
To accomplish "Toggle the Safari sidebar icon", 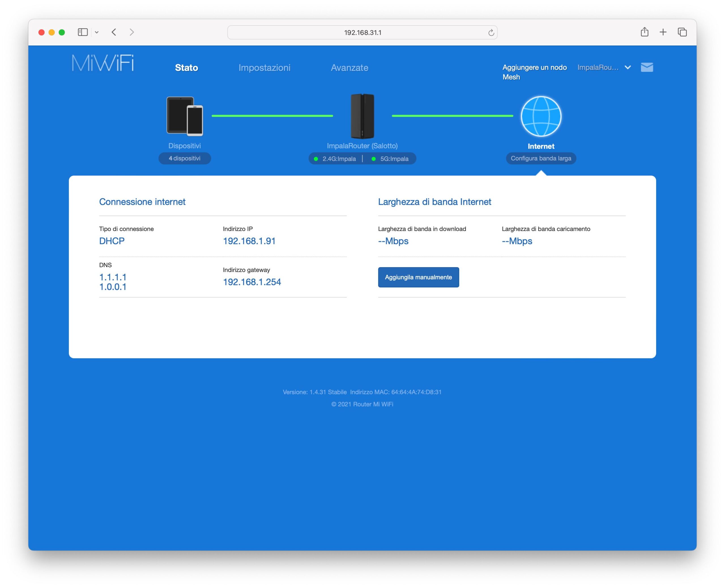I will point(83,32).
